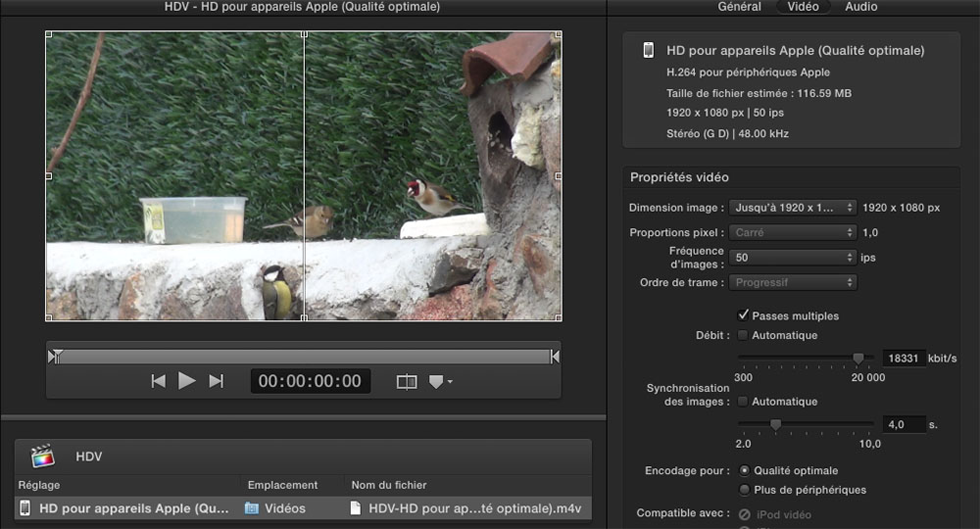Viewport: 980px width, 529px height.
Task: Select the Plus de périphériques option
Action: coord(745,490)
